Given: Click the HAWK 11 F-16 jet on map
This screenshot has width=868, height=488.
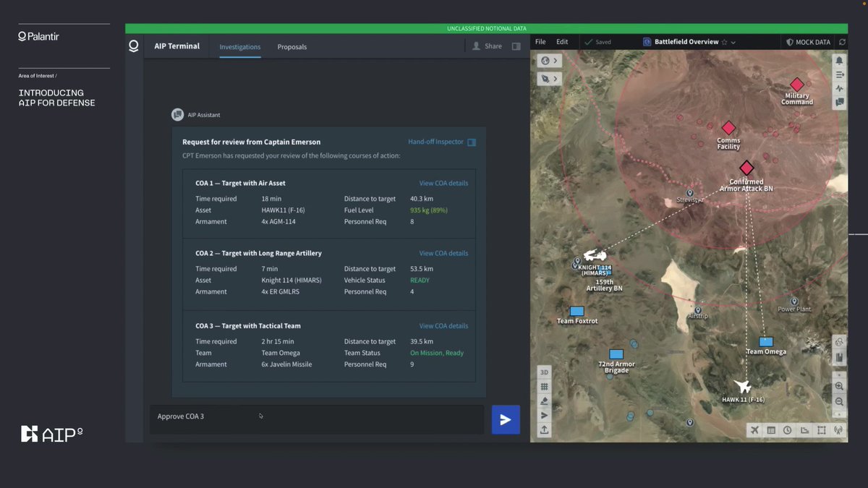Looking at the screenshot, I should [742, 387].
